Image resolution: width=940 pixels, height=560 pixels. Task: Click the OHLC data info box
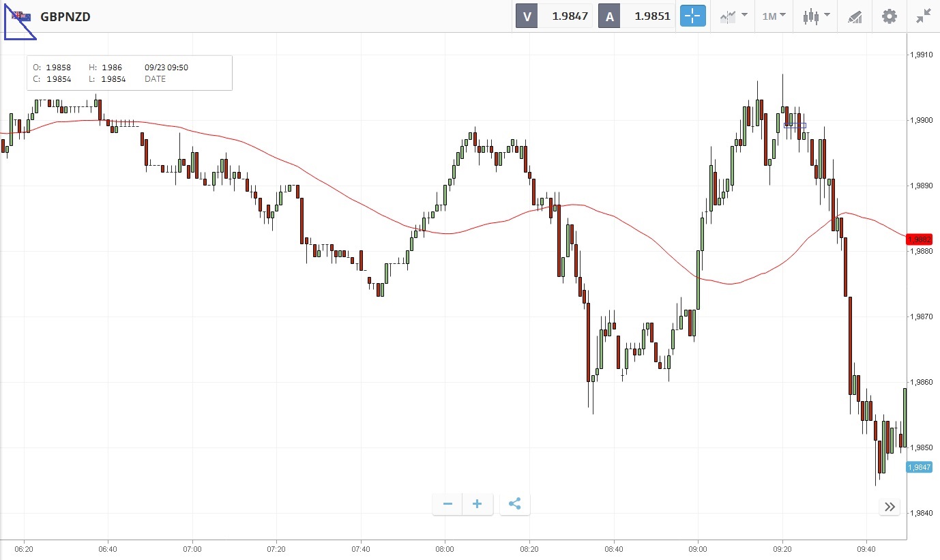[x=130, y=73]
